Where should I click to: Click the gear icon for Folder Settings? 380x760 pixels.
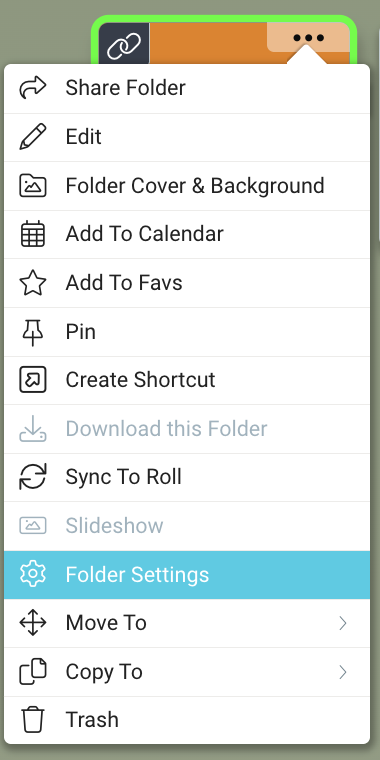32,574
